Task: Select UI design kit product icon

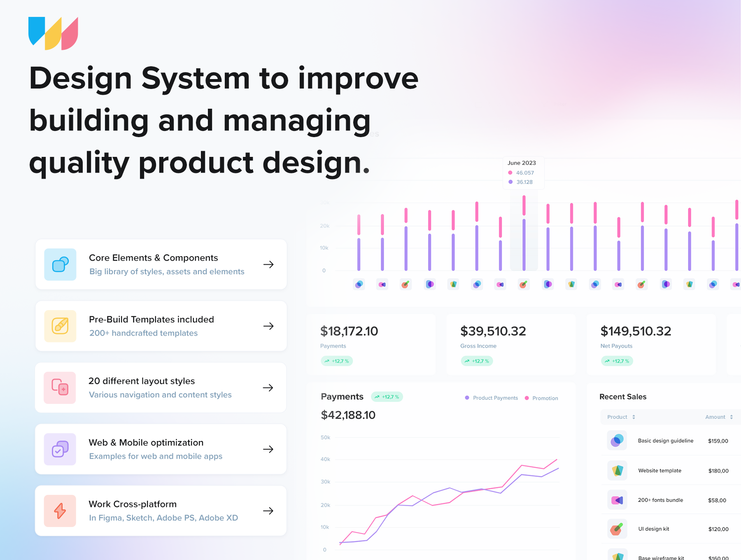Action: click(617, 529)
